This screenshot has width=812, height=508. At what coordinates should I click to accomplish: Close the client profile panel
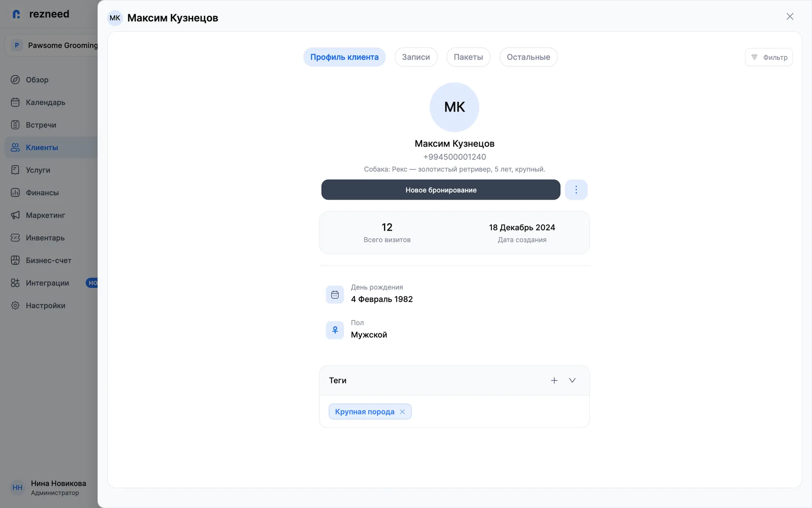click(x=790, y=17)
